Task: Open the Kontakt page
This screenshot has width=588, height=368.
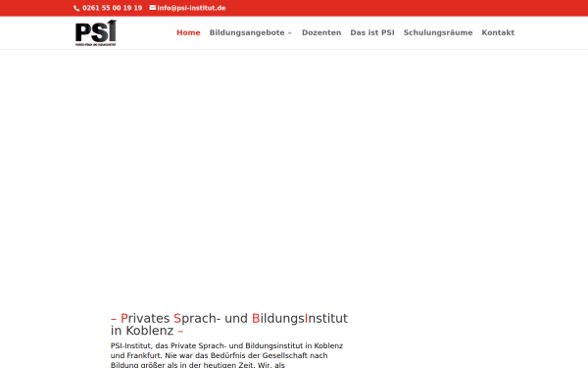Action: coord(498,32)
